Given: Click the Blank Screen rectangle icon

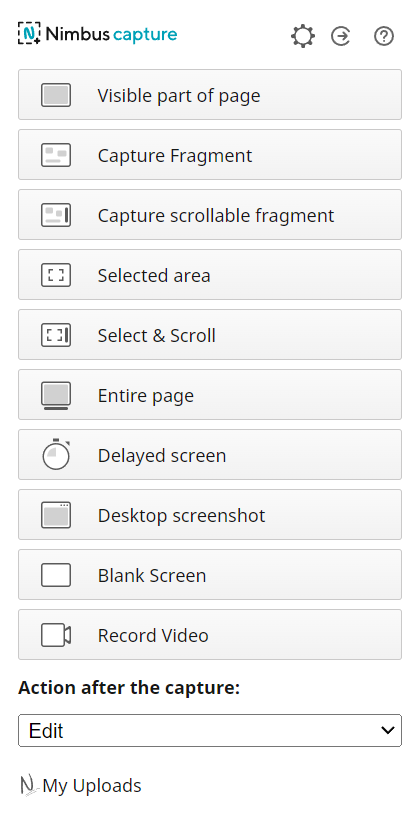Looking at the screenshot, I should point(56,575).
